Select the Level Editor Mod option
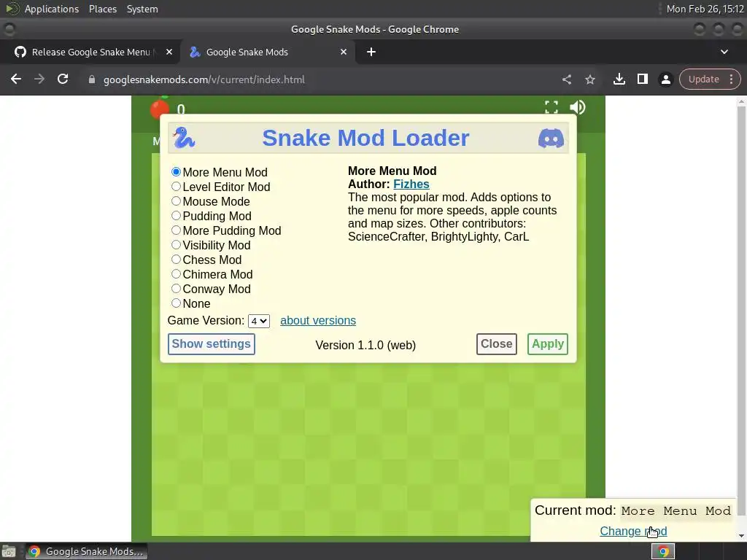This screenshot has height=560, width=747. click(x=176, y=187)
